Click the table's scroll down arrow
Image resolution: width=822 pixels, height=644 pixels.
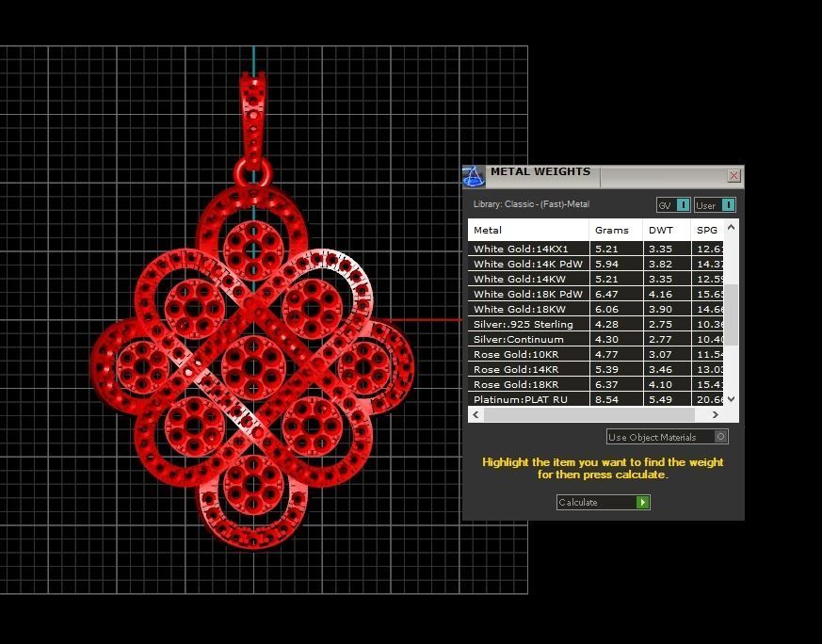point(732,399)
